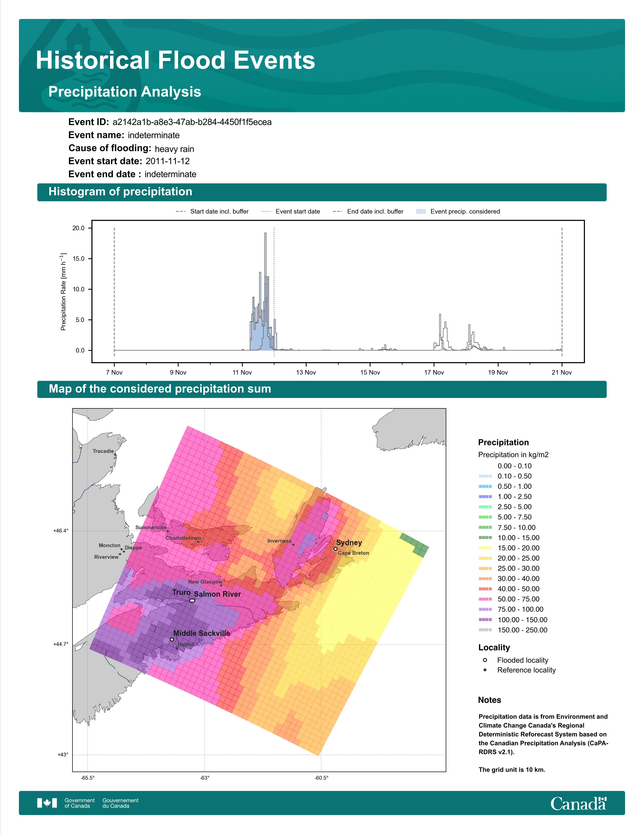The height and width of the screenshot is (834, 644).
Task: Click the Tracadie reference locality dot
Action: pyautogui.click(x=115, y=455)
